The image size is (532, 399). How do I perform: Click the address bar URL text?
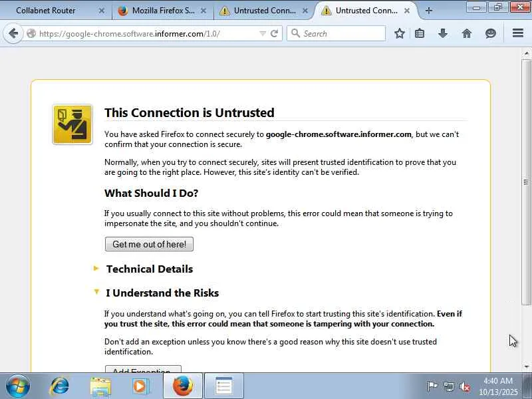click(130, 34)
